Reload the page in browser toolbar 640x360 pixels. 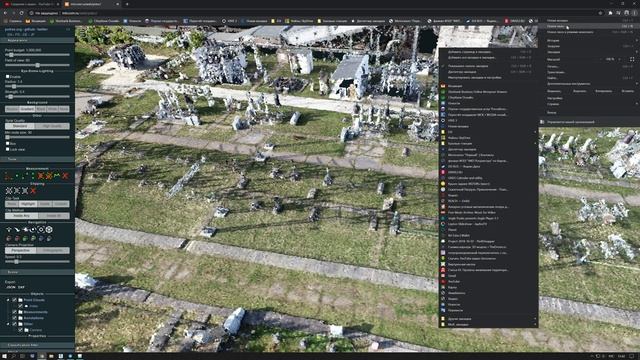pos(21,13)
